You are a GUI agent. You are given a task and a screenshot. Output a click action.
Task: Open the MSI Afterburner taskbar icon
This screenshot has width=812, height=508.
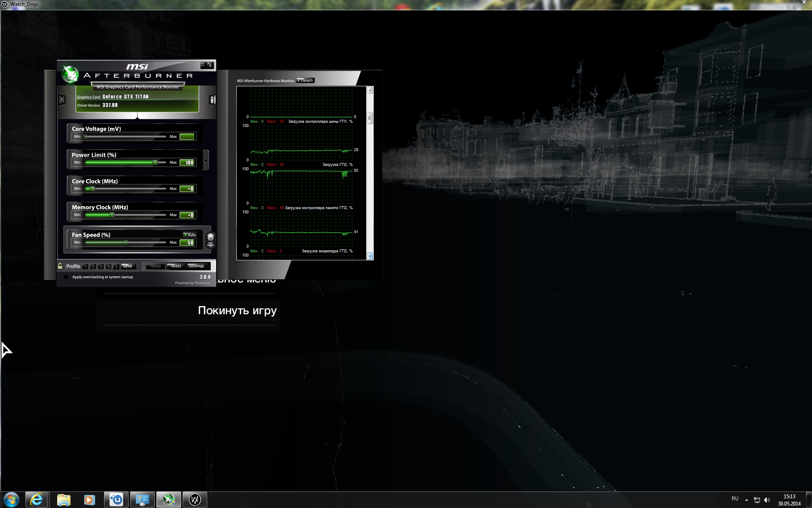coord(169,500)
